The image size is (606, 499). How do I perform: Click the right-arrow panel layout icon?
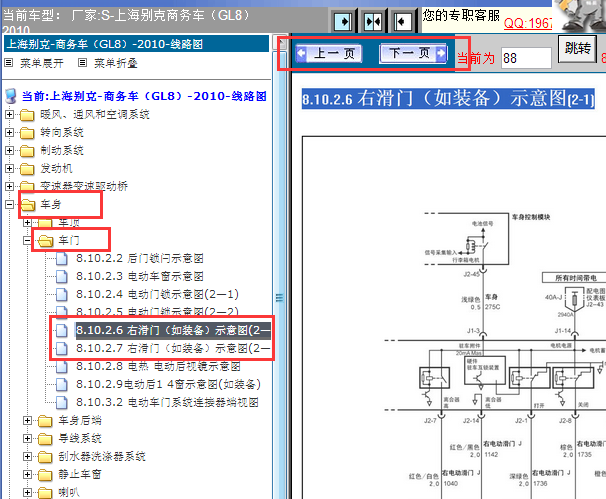[x=343, y=21]
